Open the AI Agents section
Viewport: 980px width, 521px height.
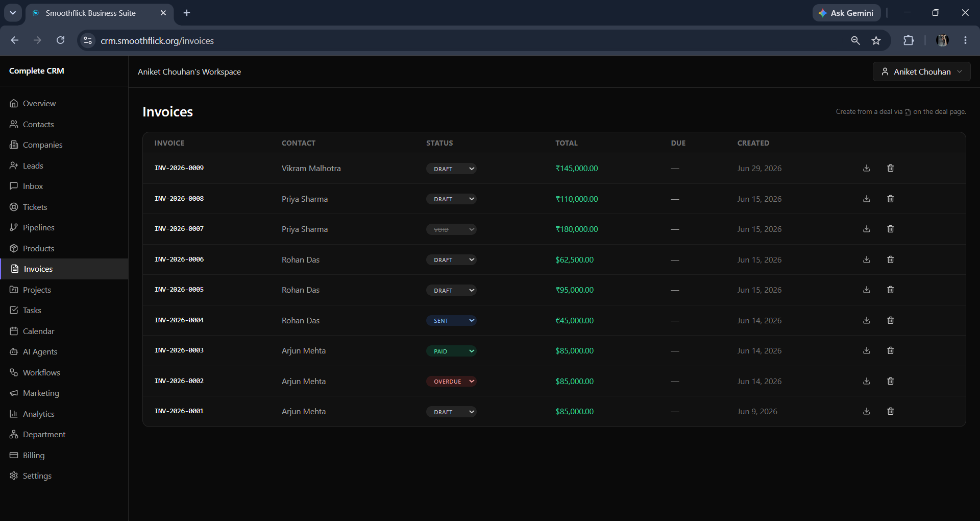(64, 351)
